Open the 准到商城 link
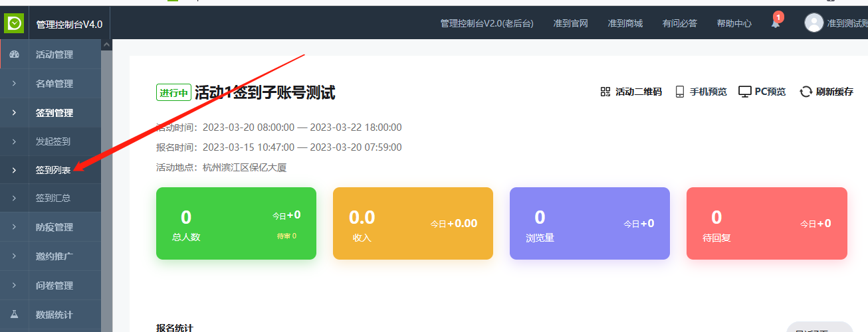The width and height of the screenshot is (868, 332). coord(625,23)
